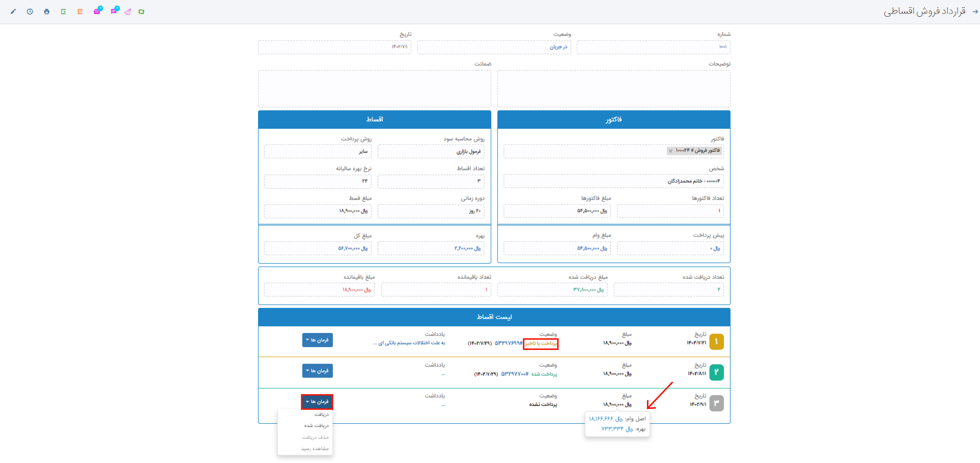The width and height of the screenshot is (980, 463).
Task: Open the magenta archive box icon
Action: point(97,11)
